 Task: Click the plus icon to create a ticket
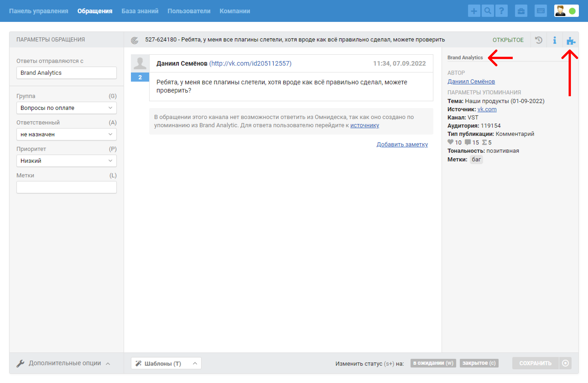coord(474,11)
